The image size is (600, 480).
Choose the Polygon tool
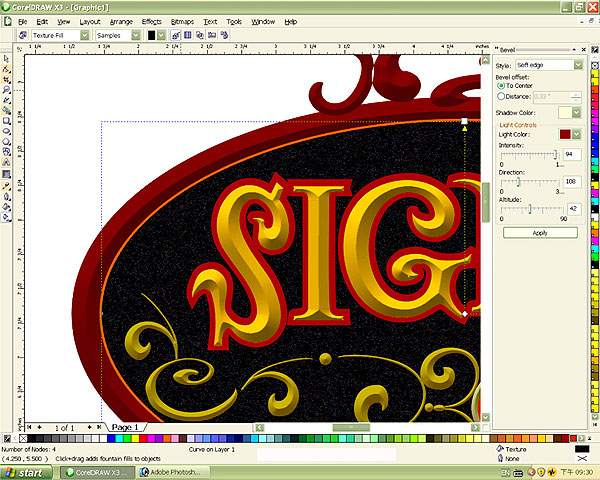tap(6, 141)
